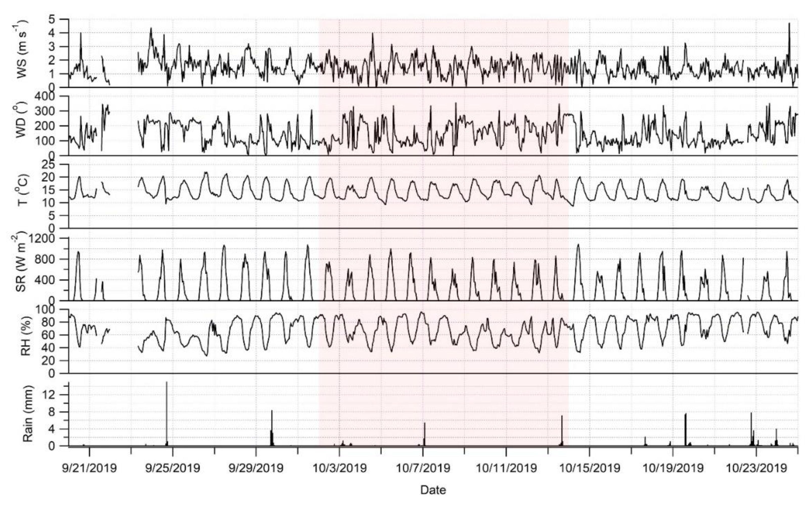Click the 4 tick on WS axis
The width and height of the screenshot is (812, 505).
[51, 33]
